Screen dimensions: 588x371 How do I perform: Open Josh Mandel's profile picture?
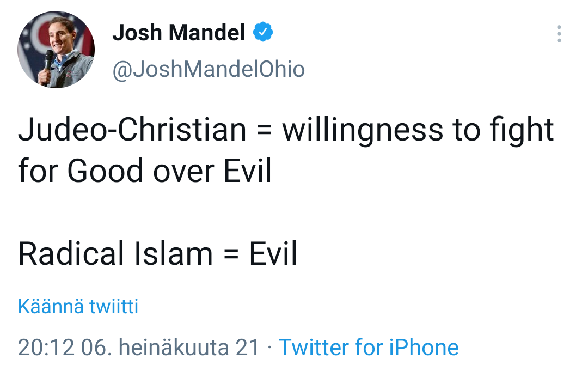point(56,50)
